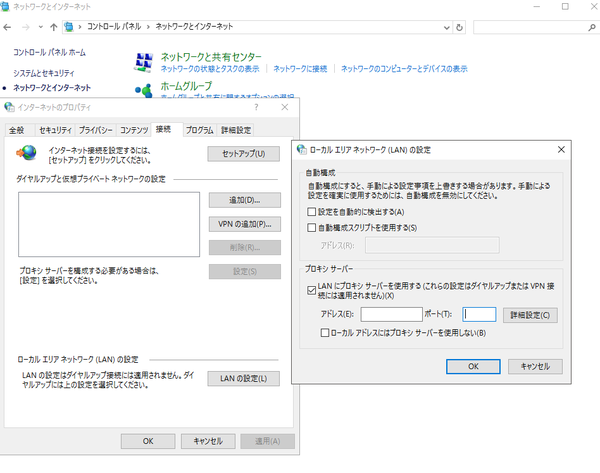Image resolution: width=600 pixels, height=473 pixels.
Task: Open ネットワークの状態とタスクの表示 link
Action: [210, 69]
